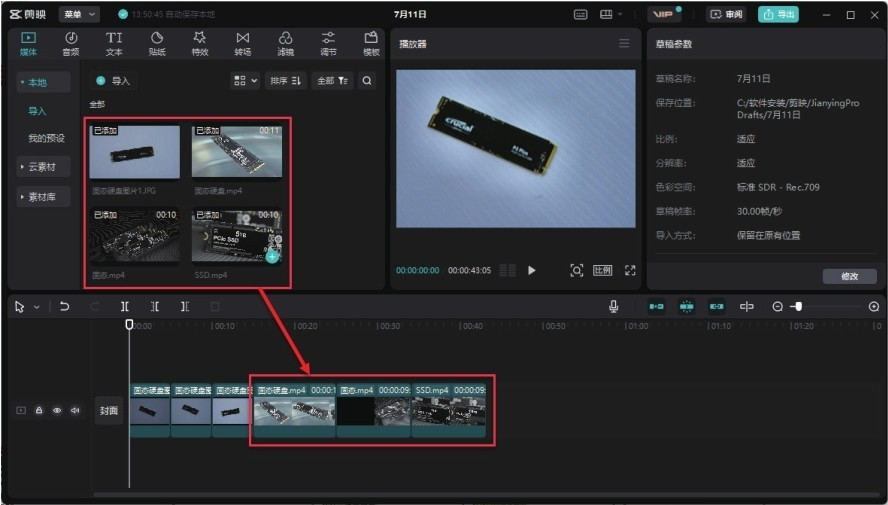
Task: Click the VIP badge button
Action: (x=664, y=14)
